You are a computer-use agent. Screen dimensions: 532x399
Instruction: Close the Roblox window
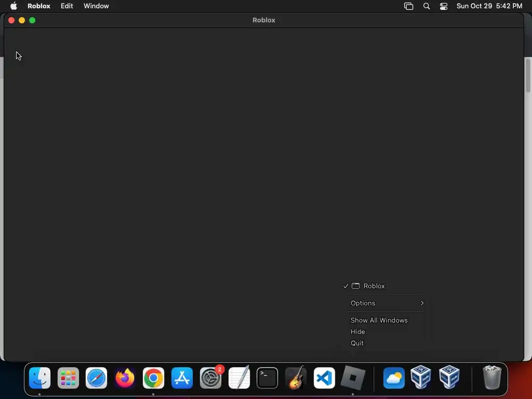click(x=11, y=20)
